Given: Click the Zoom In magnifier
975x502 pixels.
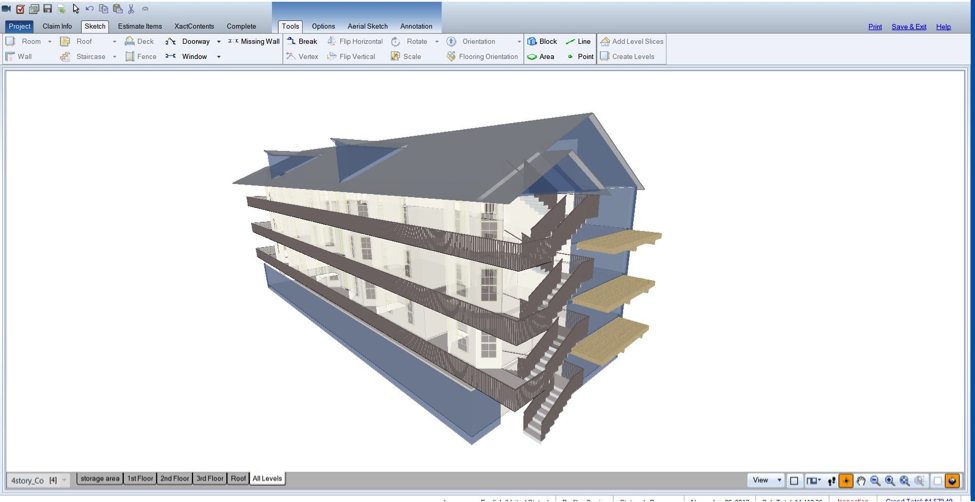Looking at the screenshot, I should (x=890, y=481).
